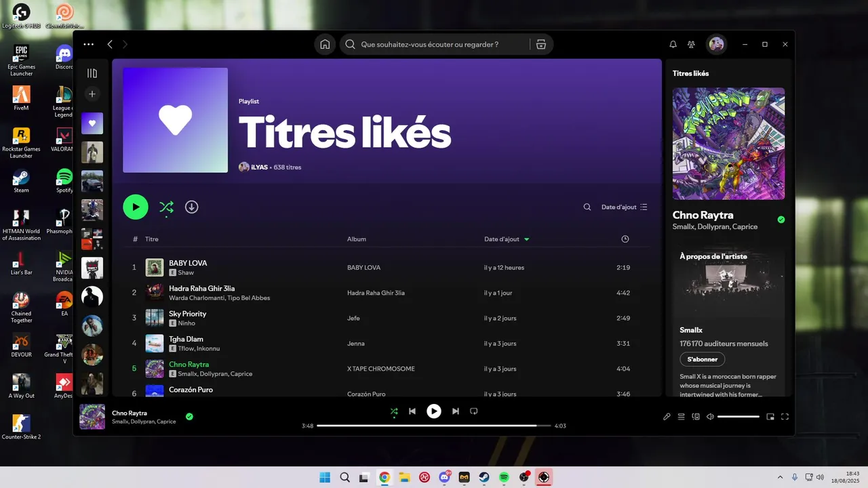The width and height of the screenshot is (868, 488).
Task: Open Counter-Strike 2 desktop shortcut
Action: (x=21, y=427)
